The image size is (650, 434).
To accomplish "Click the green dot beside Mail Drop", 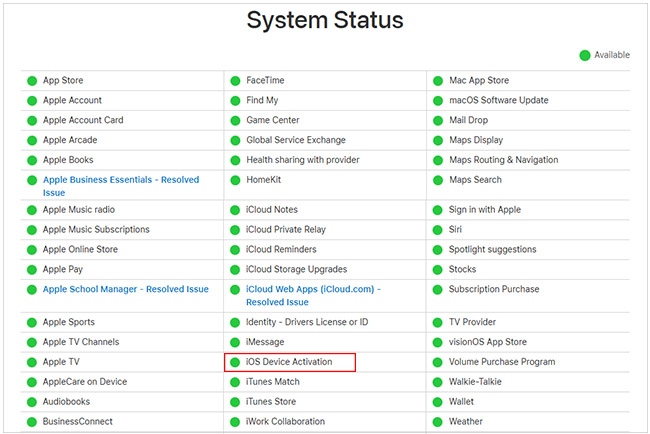I will click(438, 121).
